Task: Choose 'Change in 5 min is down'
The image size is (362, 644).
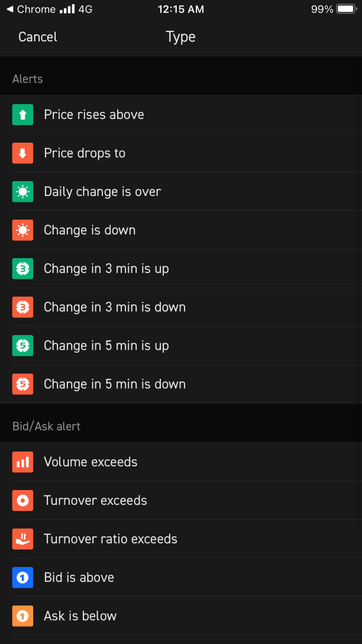Action: click(181, 385)
